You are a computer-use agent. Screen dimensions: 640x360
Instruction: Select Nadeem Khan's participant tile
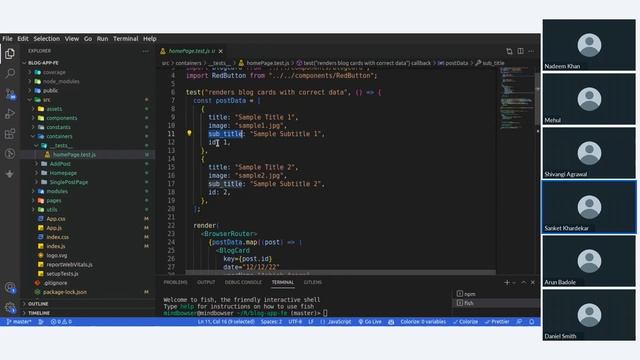click(589, 44)
